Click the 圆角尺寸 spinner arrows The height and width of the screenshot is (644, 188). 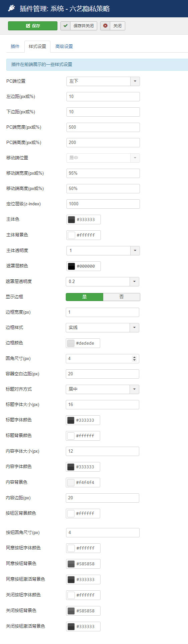(134, 358)
